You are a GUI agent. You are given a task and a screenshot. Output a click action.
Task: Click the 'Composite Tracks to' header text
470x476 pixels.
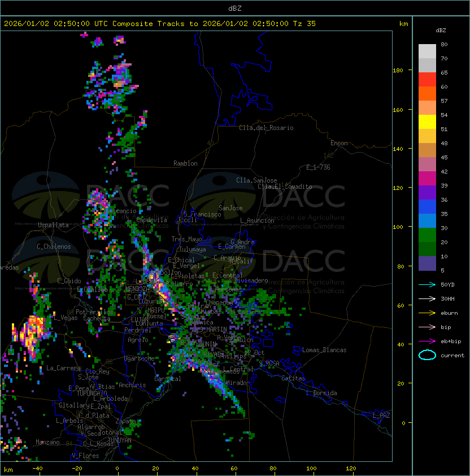[155, 24]
